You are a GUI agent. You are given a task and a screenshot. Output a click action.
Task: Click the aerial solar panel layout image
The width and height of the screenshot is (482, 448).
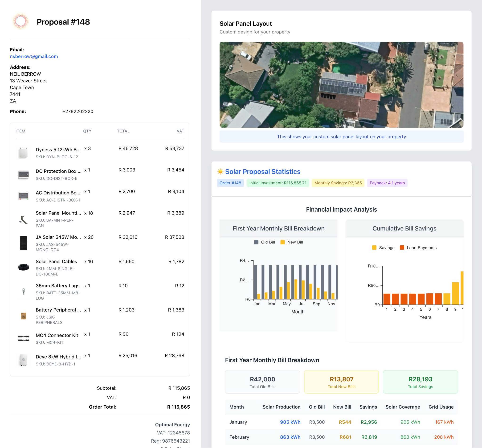(341, 85)
